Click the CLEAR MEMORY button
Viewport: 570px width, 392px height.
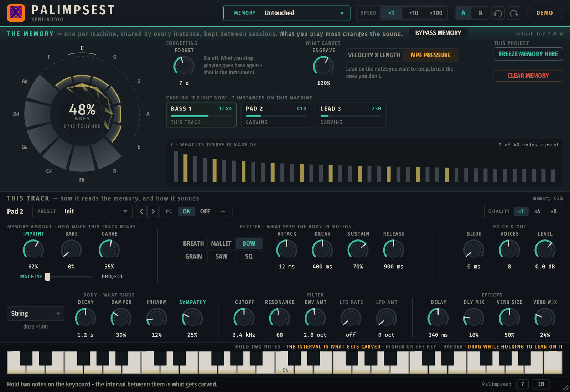click(x=528, y=76)
